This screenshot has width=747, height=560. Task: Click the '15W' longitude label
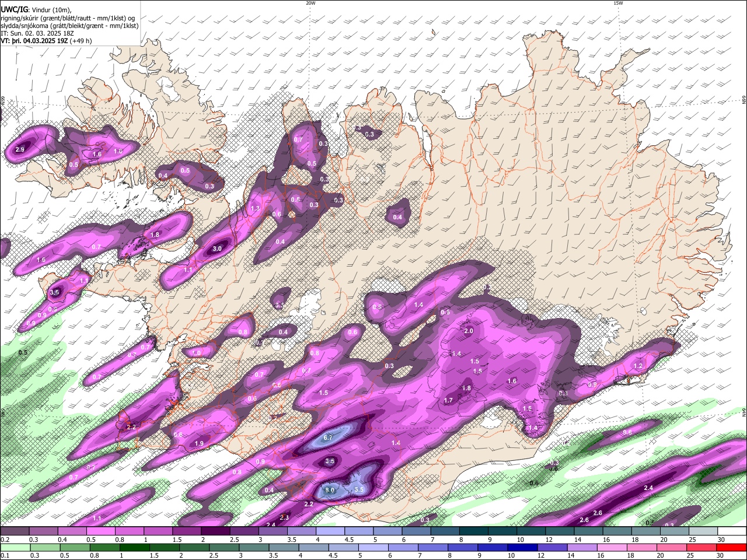coord(618,3)
